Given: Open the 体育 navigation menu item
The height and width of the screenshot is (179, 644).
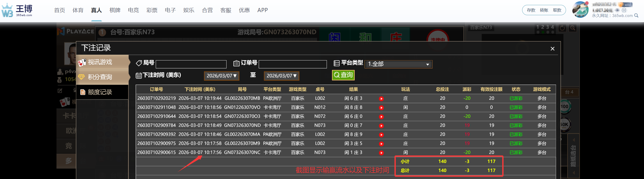Looking at the screenshot, I should [78, 10].
